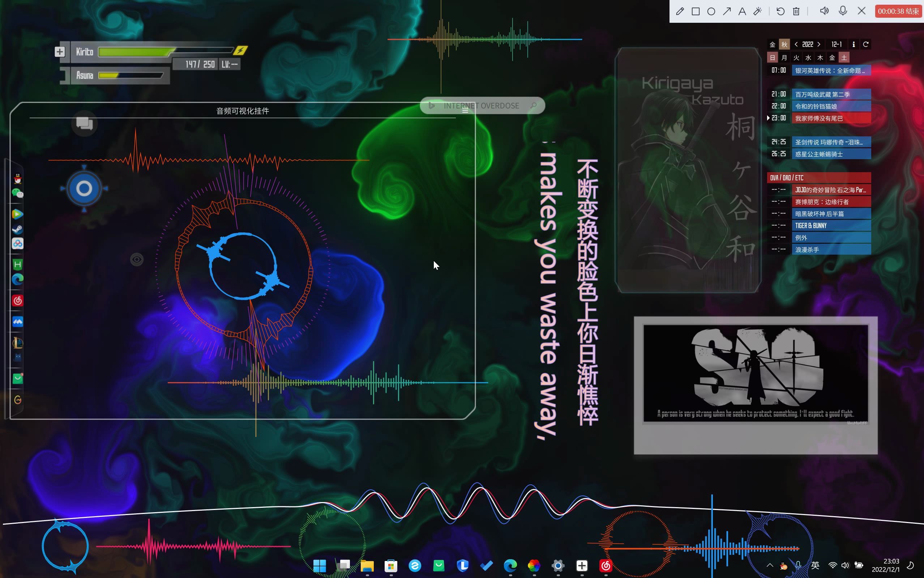Screen dimensions: 924x578
Task: Refresh the anime schedule widget
Action: click(x=865, y=44)
